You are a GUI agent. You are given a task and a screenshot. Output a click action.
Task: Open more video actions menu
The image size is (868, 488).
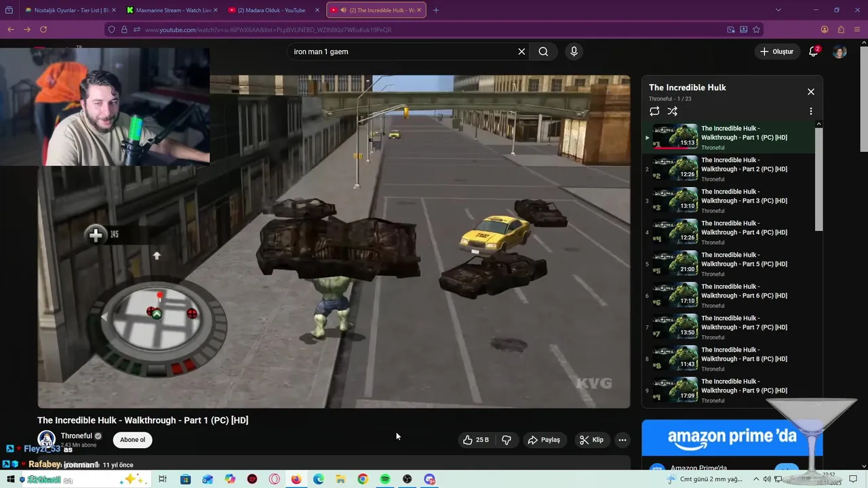pyautogui.click(x=622, y=440)
